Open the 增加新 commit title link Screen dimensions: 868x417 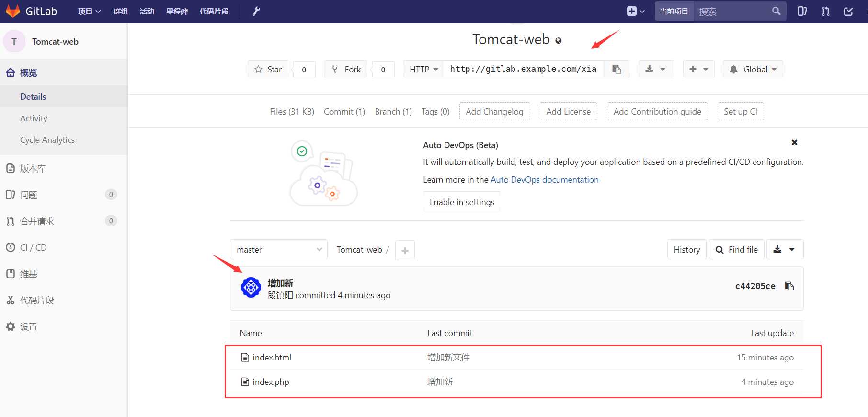click(x=280, y=283)
